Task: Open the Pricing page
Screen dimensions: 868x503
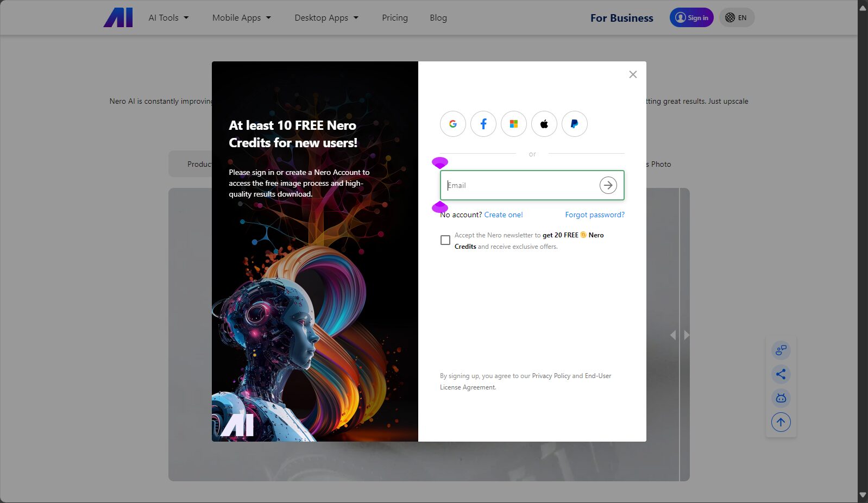Action: point(395,17)
